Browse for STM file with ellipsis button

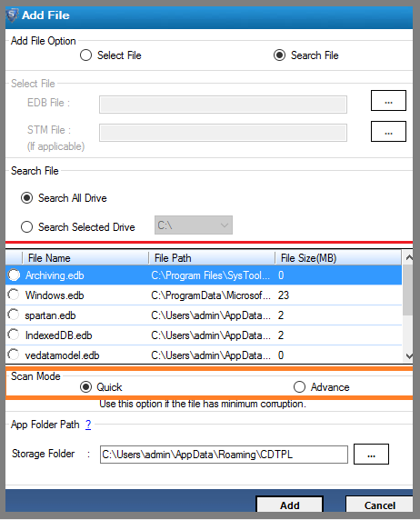click(388, 131)
